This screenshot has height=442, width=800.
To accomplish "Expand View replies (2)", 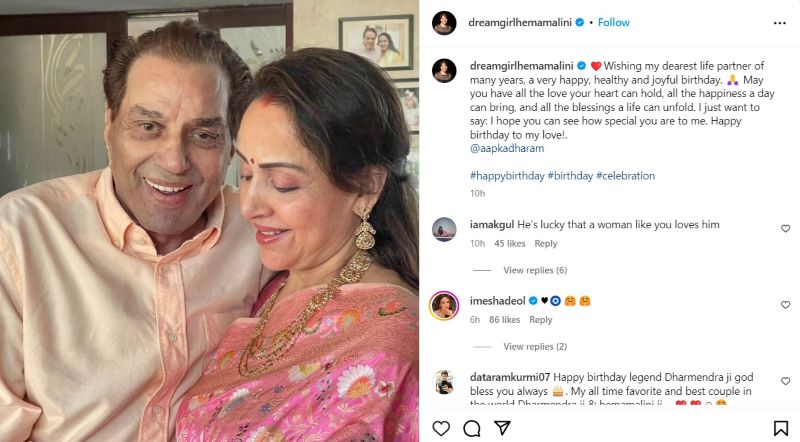I will coord(535,346).
